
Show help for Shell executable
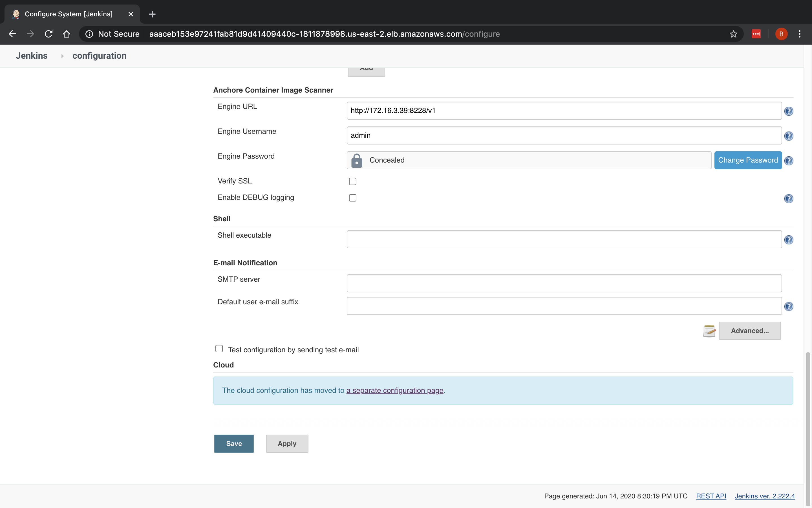pos(789,240)
